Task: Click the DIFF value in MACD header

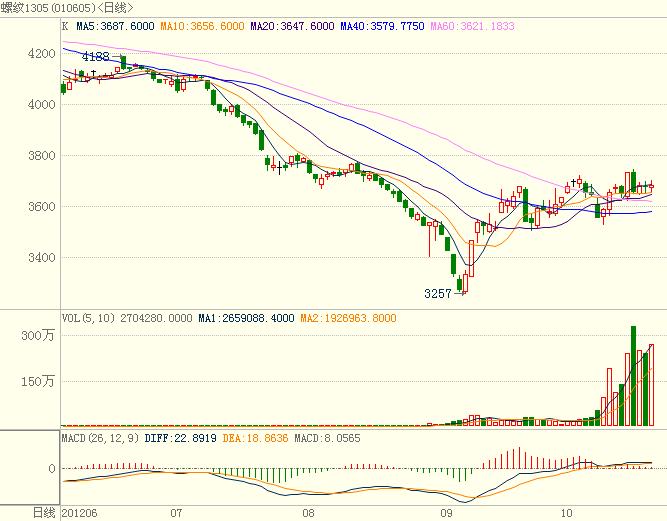Action: [x=185, y=438]
